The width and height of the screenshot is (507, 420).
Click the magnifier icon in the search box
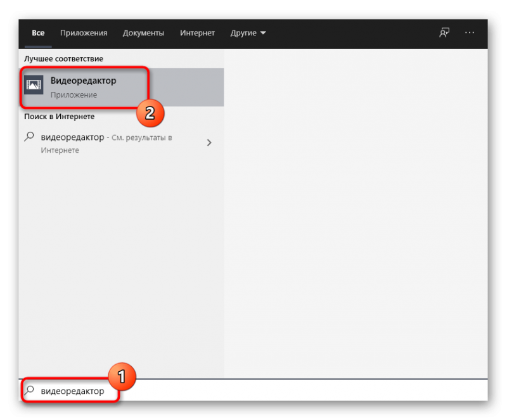[30, 391]
